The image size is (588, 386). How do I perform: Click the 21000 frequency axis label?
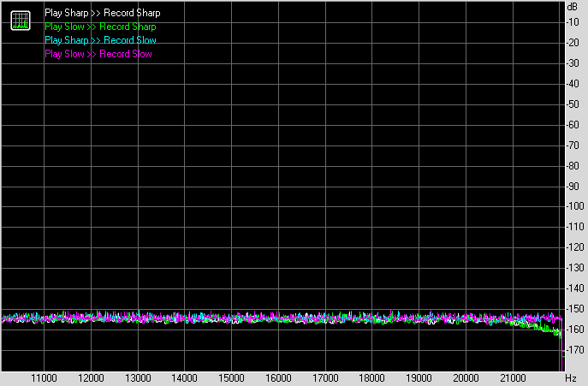(x=513, y=377)
